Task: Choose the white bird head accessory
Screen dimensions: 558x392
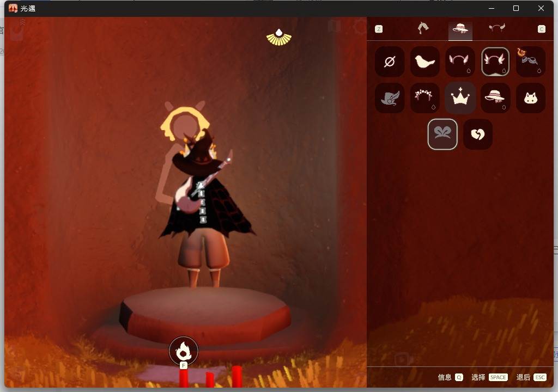Action: coord(424,62)
